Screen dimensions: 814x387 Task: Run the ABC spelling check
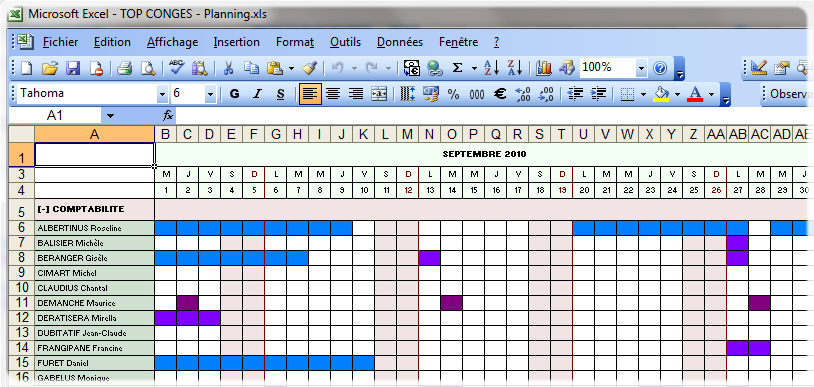pos(177,67)
